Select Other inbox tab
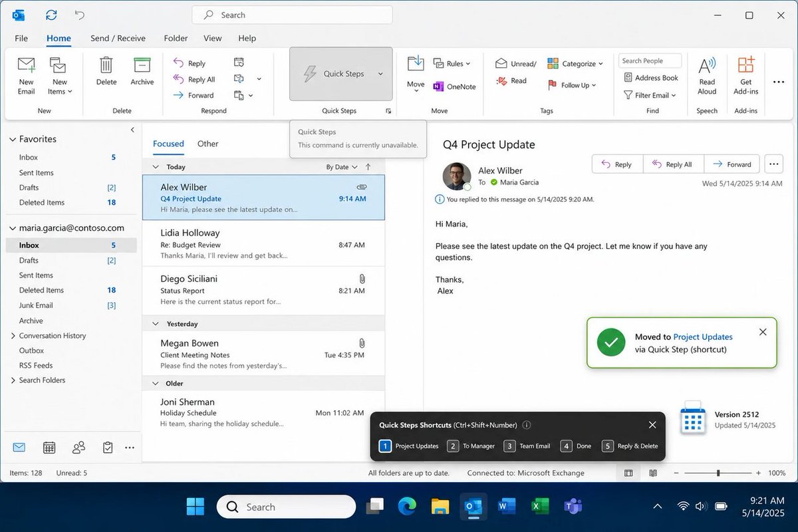The width and height of the screenshot is (798, 532). 207,144
